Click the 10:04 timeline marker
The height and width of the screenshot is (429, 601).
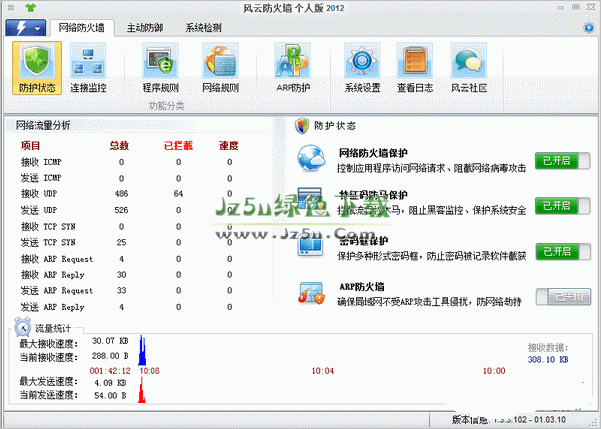[322, 371]
